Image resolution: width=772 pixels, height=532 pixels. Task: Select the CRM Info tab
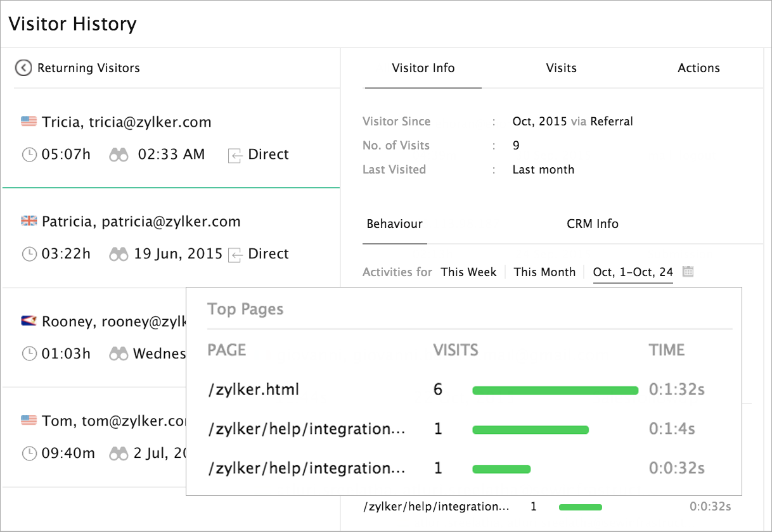(593, 224)
